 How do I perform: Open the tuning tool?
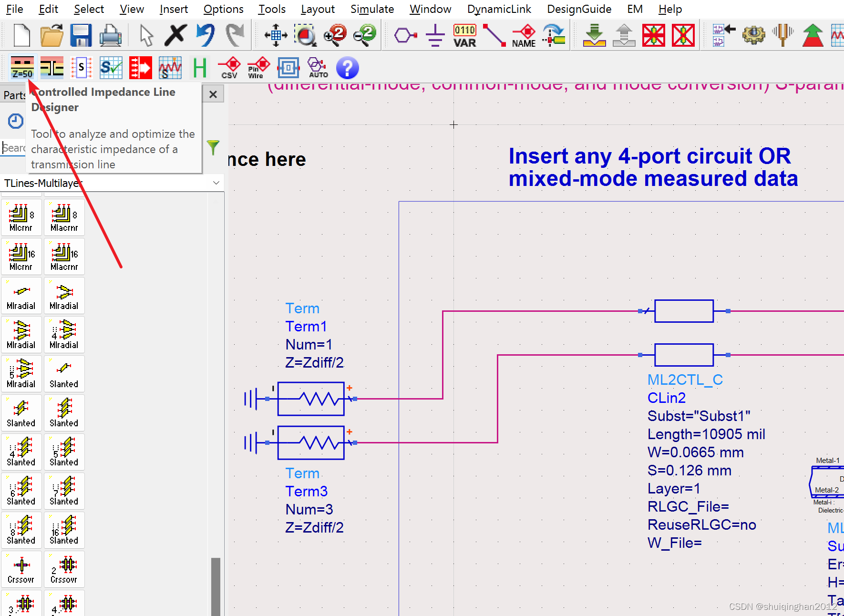tap(782, 35)
